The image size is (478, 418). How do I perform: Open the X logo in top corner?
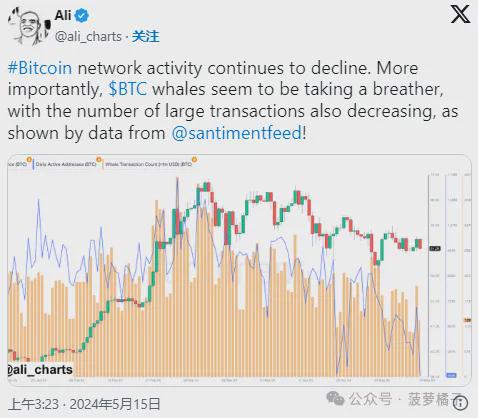click(x=460, y=15)
